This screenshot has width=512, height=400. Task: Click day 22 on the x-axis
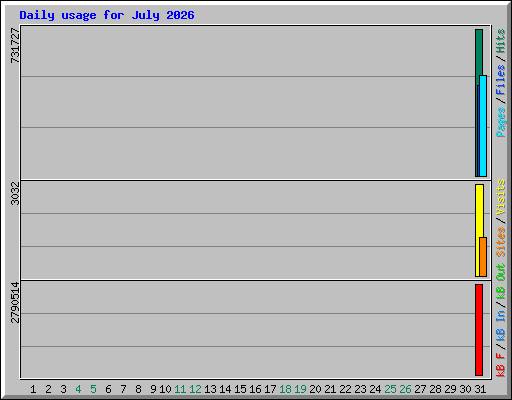click(345, 389)
